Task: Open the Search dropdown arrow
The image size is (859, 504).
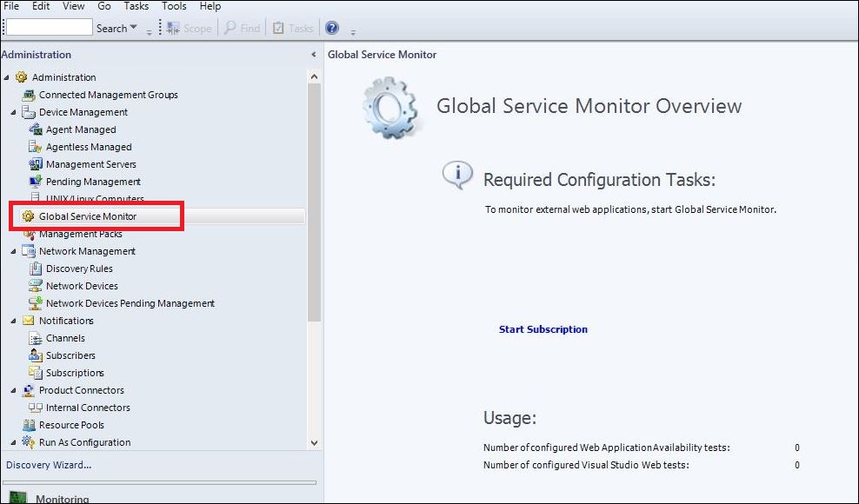Action: pyautogui.click(x=134, y=28)
